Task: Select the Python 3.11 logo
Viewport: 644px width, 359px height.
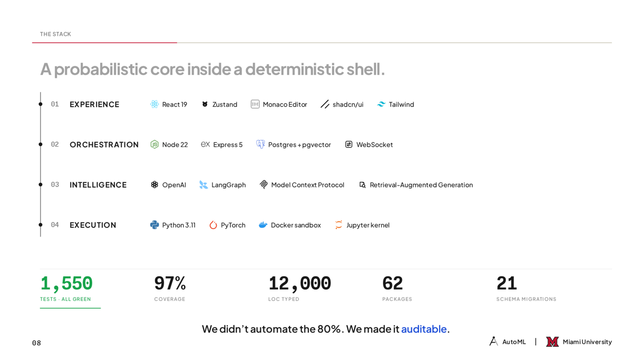Action: [154, 225]
